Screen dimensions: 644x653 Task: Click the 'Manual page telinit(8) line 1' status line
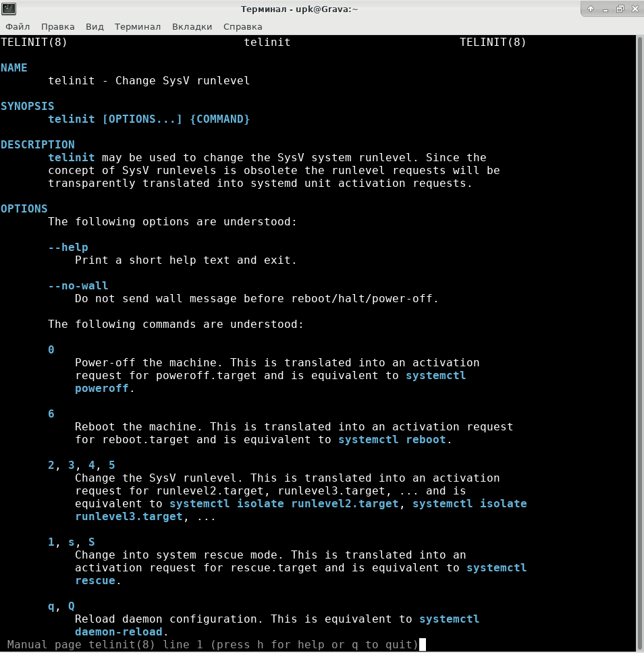tap(213, 645)
